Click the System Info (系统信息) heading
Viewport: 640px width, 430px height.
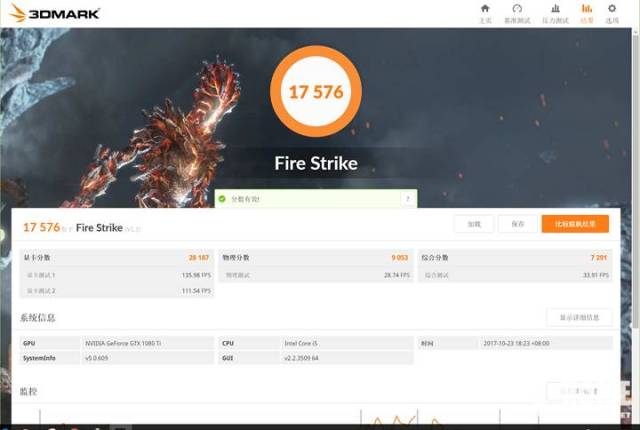click(38, 317)
